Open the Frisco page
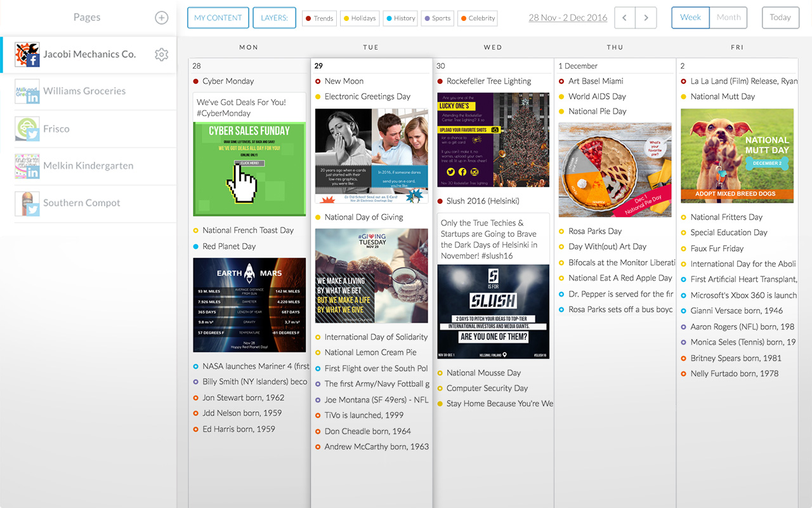The width and height of the screenshot is (812, 508). [56, 128]
